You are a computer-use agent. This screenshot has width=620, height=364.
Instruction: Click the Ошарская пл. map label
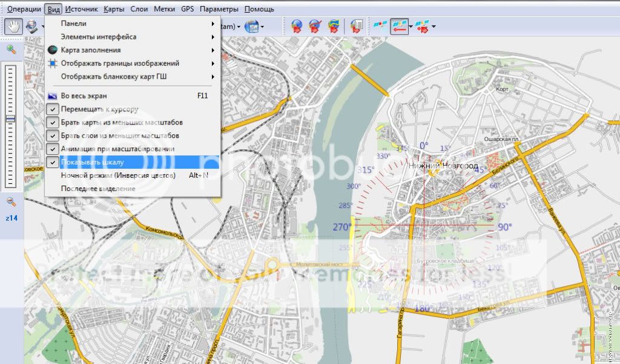[x=502, y=139]
